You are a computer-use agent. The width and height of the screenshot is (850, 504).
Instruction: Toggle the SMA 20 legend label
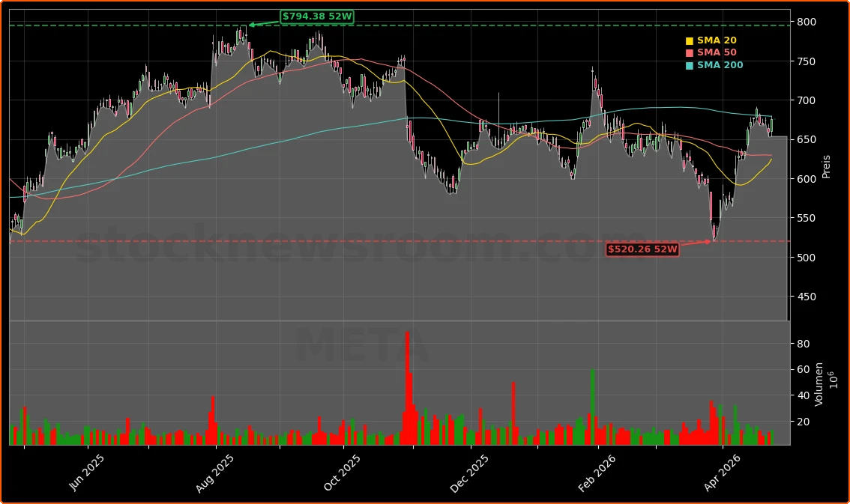[717, 40]
